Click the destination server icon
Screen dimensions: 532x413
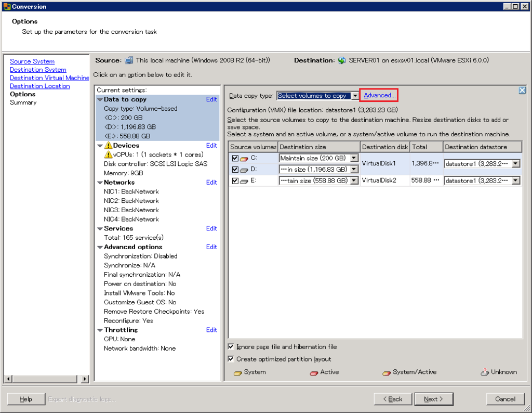[342, 60]
